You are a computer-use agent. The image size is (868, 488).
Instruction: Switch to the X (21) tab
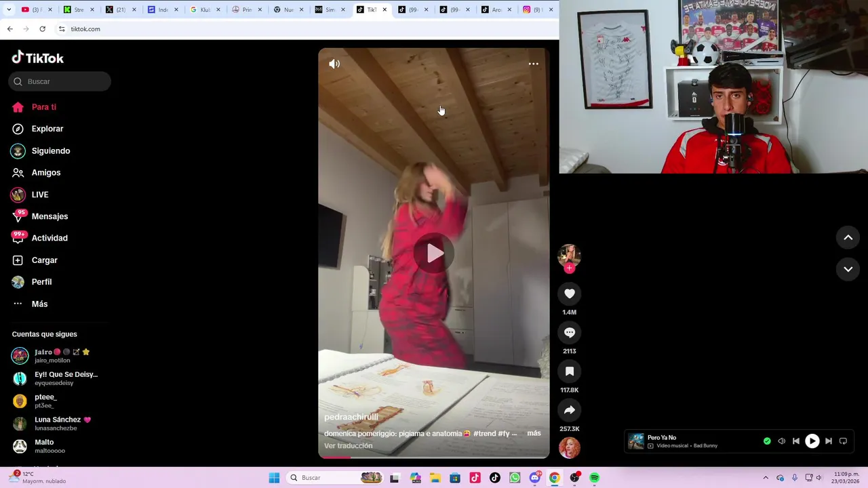point(121,9)
